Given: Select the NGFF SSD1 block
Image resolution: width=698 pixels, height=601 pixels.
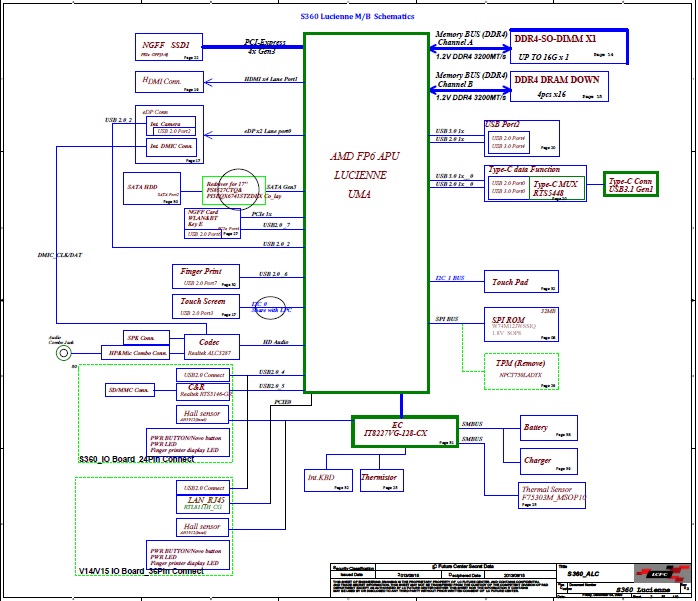Looking at the screenshot, I should coord(169,47).
